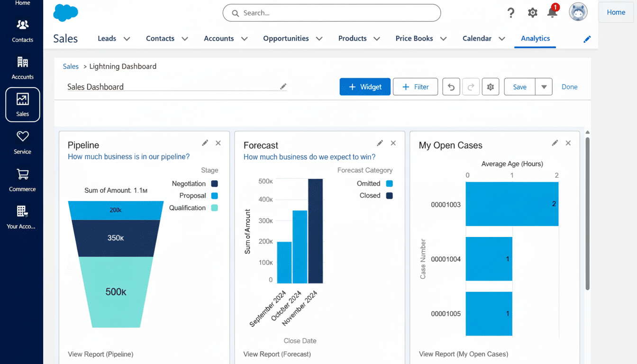Expand the Calendar dropdown chevron
Viewport: 637px width, 364px height.
(501, 38)
